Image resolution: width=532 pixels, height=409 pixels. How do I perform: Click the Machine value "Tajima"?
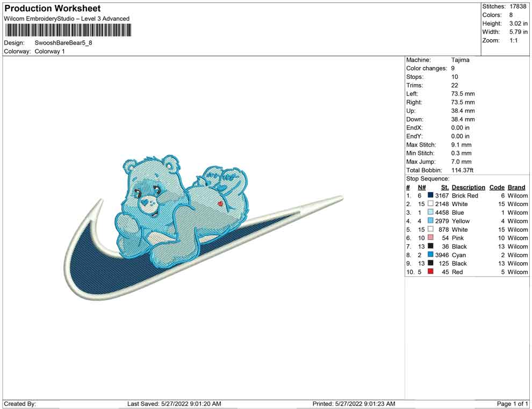[461, 60]
